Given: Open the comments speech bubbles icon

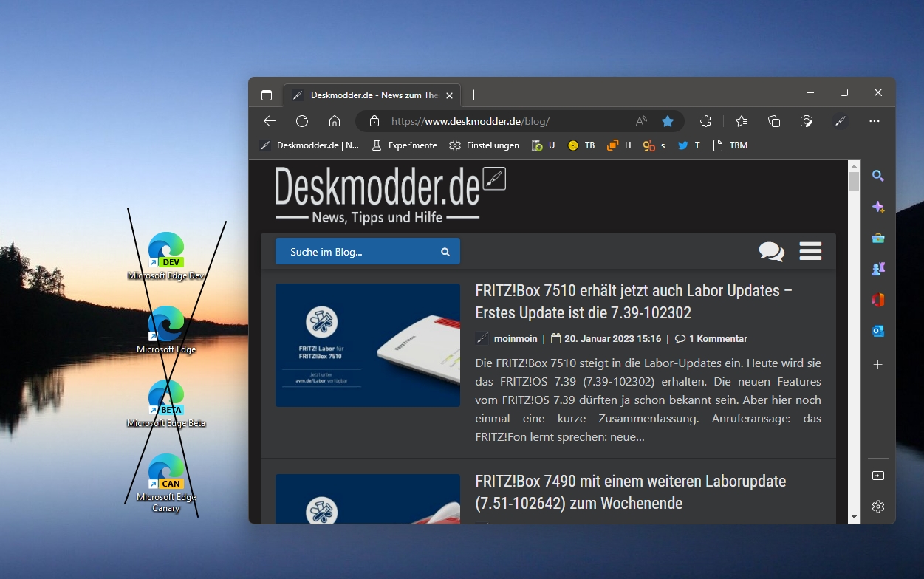Looking at the screenshot, I should click(x=771, y=251).
